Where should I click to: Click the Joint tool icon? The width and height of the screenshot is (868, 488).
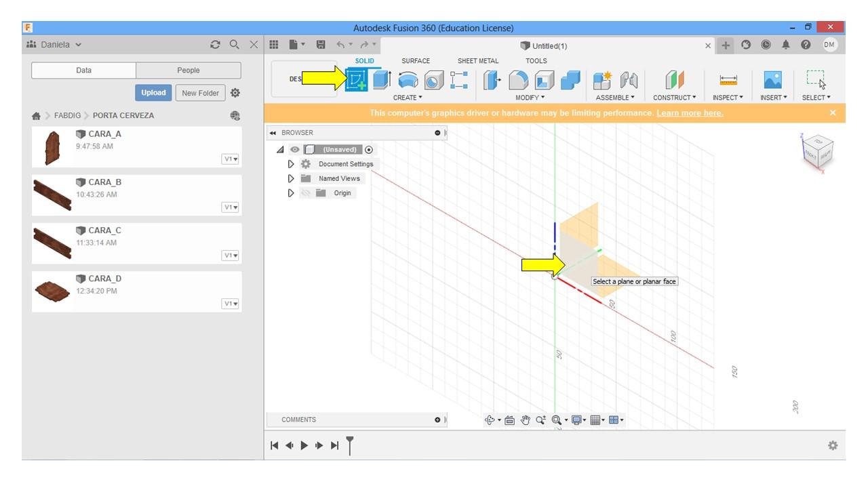click(629, 81)
